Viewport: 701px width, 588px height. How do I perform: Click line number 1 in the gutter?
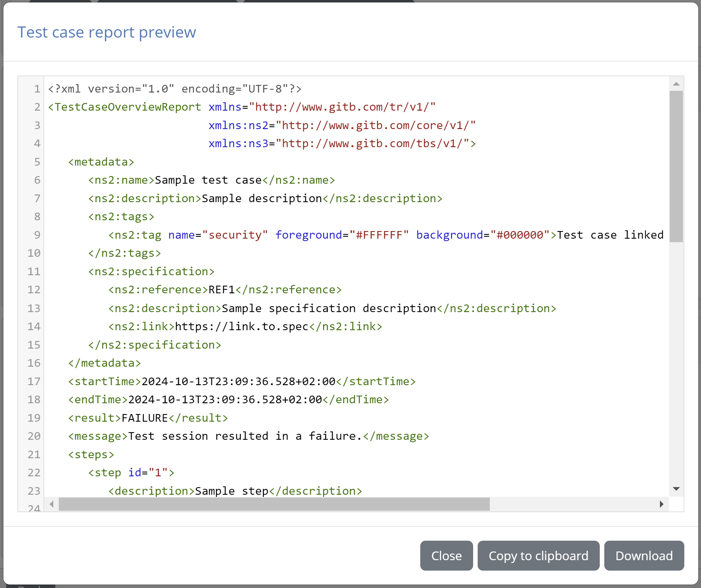[37, 89]
